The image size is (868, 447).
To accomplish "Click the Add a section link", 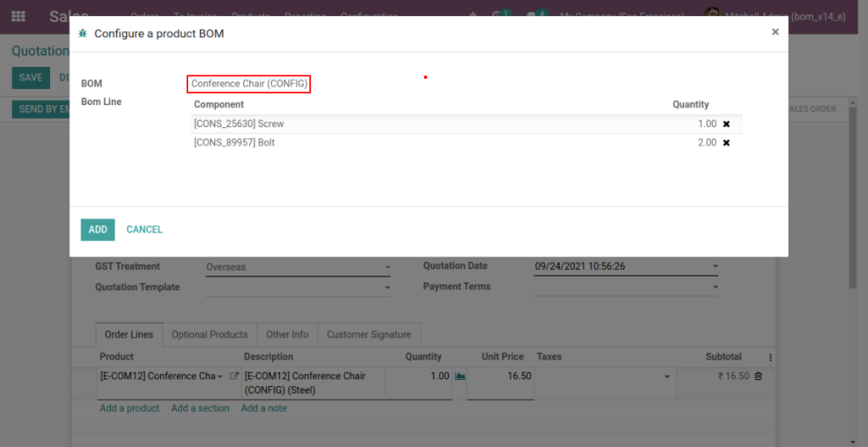I will coord(200,408).
